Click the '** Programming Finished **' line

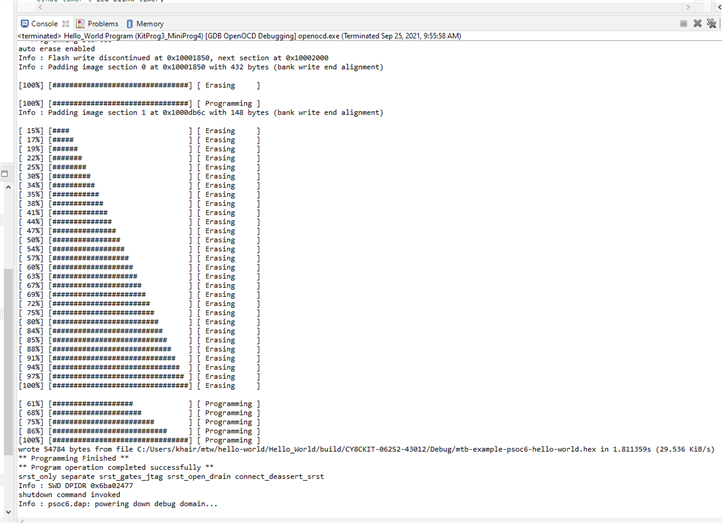coord(74,458)
